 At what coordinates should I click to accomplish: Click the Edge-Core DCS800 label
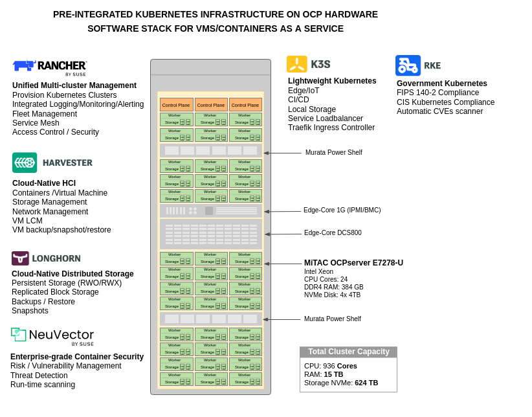coord(333,233)
